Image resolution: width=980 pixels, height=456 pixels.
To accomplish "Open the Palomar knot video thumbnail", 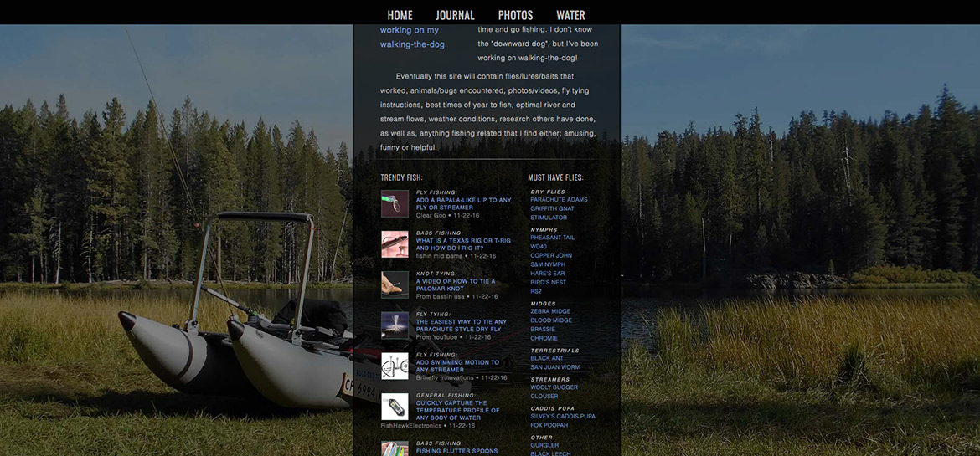I will (x=395, y=284).
